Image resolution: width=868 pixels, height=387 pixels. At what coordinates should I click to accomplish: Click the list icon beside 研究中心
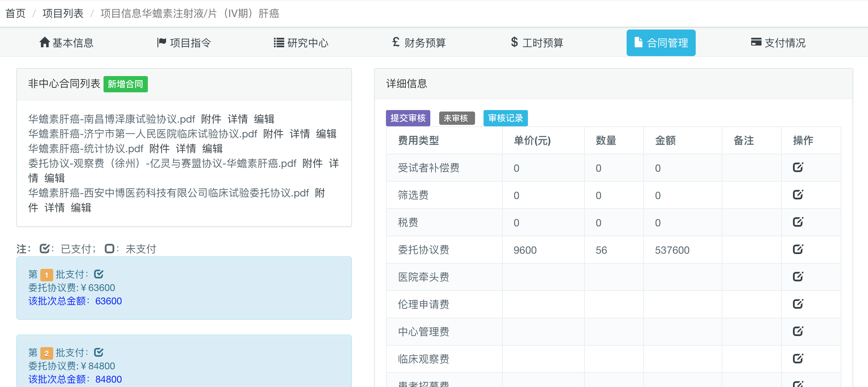coord(279,42)
